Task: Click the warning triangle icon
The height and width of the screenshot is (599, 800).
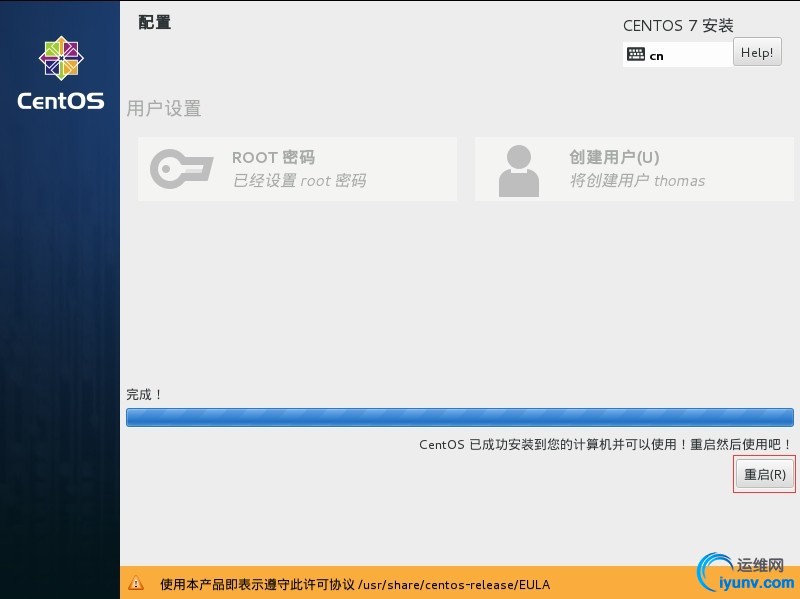Action: coord(136,583)
